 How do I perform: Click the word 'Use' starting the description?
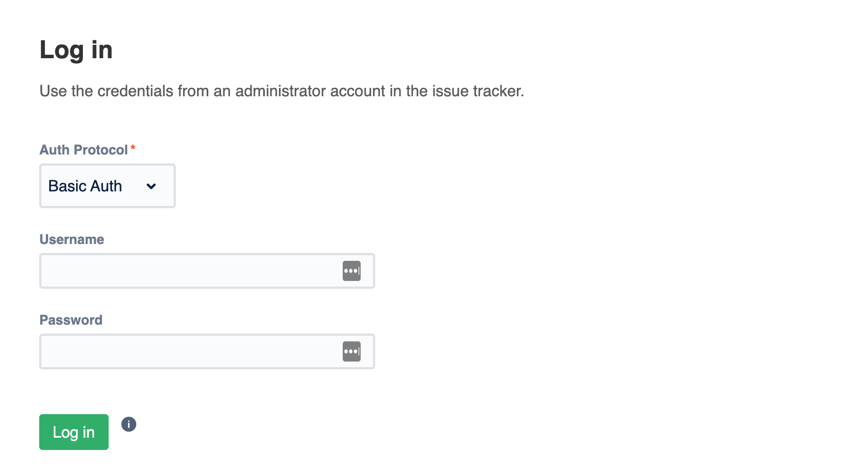point(53,91)
